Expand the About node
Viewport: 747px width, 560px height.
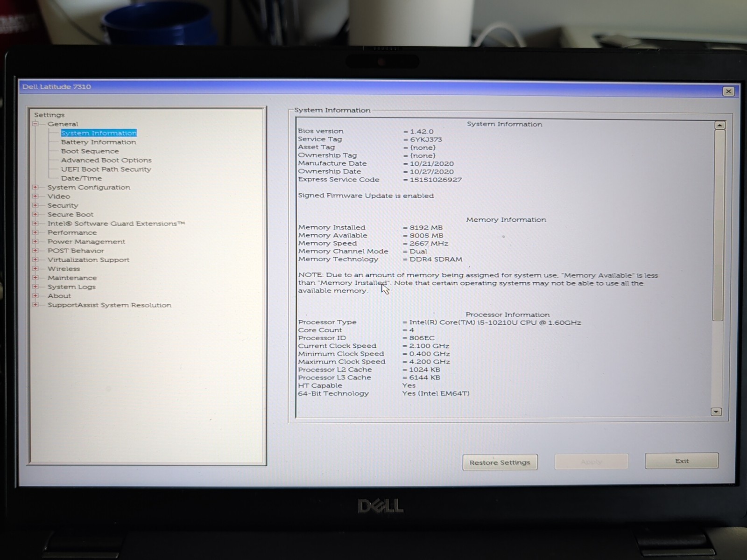35,295
